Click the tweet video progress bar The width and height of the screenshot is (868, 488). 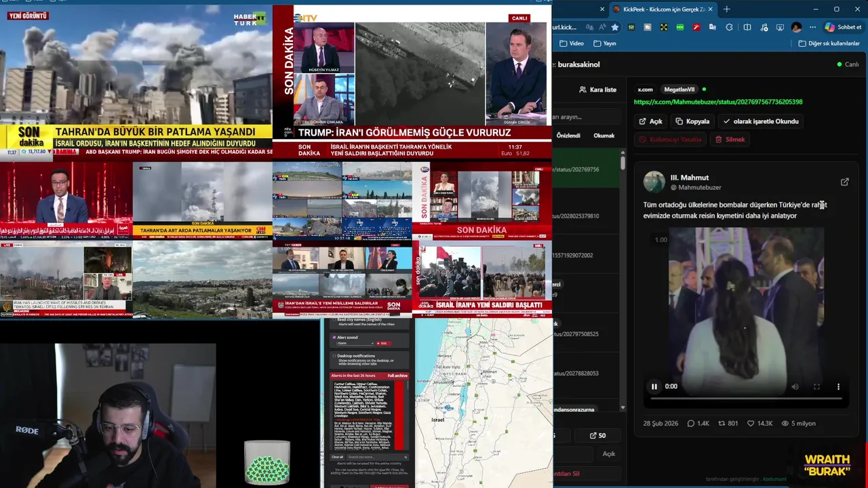coord(746,399)
